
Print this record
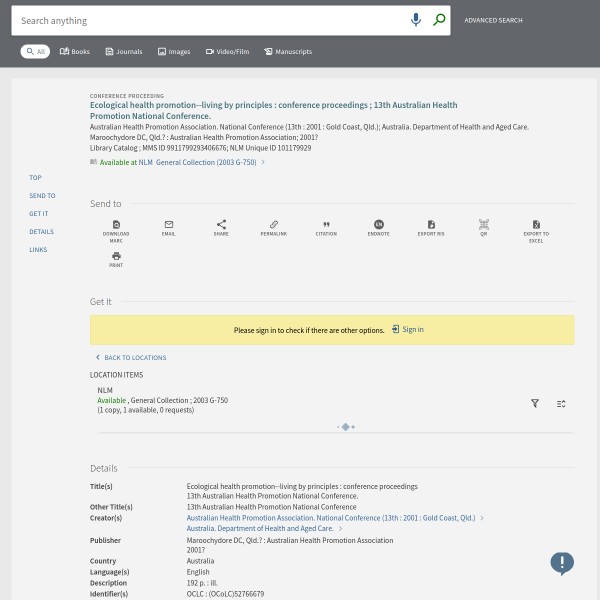(116, 257)
